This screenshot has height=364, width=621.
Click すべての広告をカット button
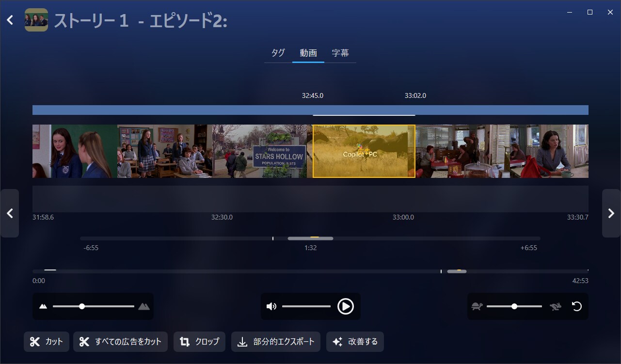click(121, 342)
